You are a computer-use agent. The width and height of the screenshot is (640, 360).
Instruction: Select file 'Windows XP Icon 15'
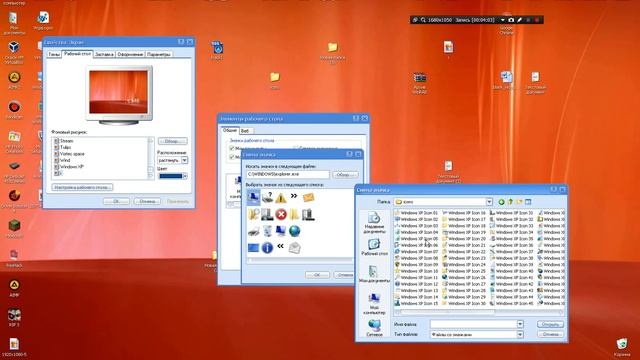pos(416,303)
